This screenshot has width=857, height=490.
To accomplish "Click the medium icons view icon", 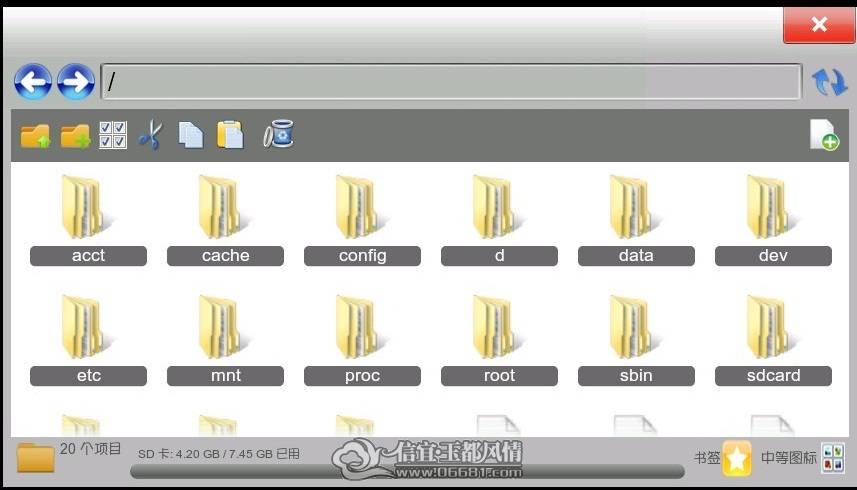I will [x=833, y=458].
